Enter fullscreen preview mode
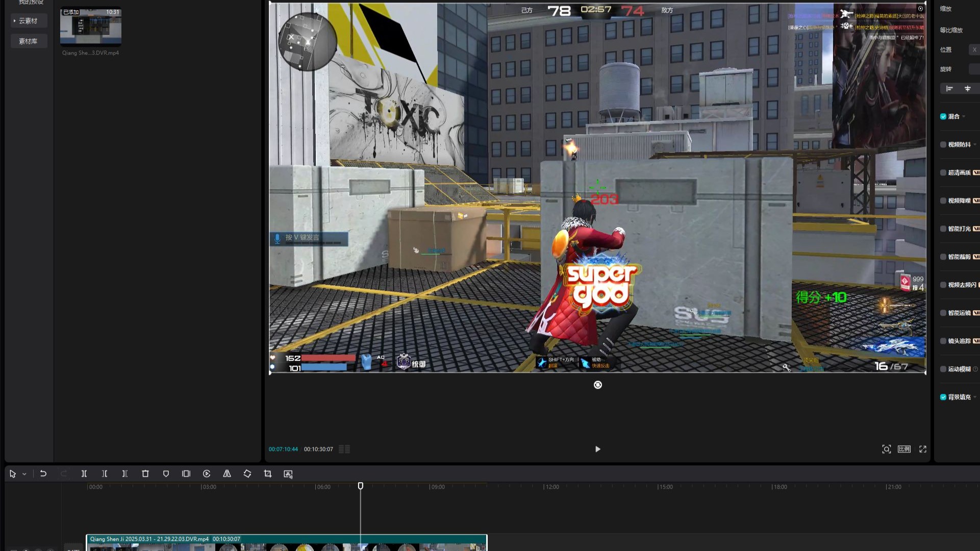Image resolution: width=980 pixels, height=551 pixels. tap(923, 449)
